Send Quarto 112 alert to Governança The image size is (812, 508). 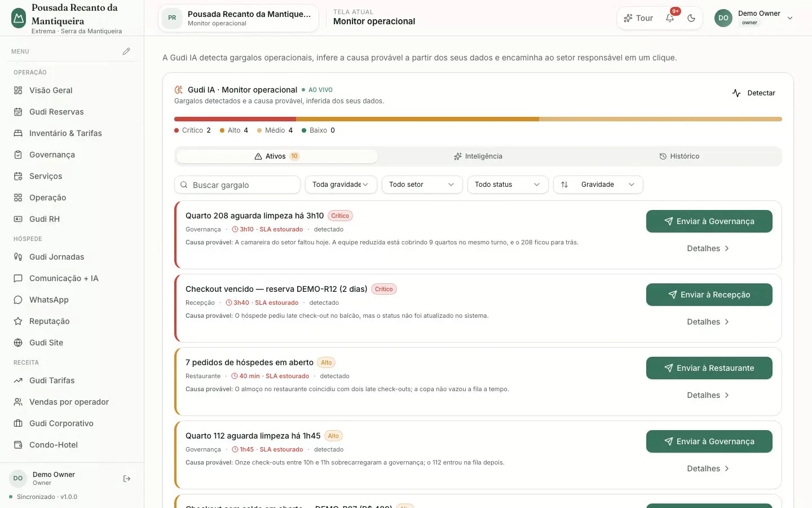point(709,441)
